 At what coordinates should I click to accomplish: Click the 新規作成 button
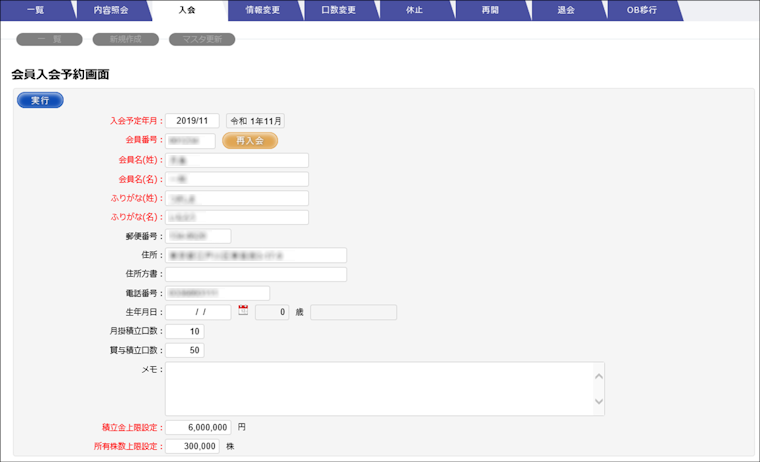tap(126, 40)
